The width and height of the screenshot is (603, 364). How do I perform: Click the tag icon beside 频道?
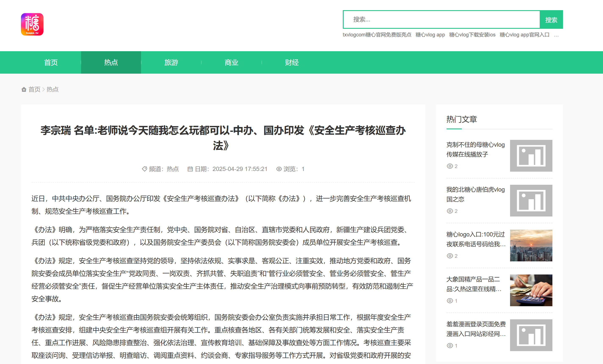144,169
